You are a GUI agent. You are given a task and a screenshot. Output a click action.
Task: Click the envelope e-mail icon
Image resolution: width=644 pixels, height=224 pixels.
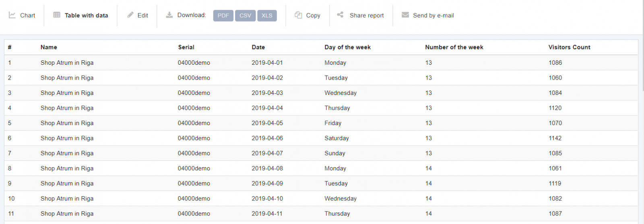click(405, 15)
